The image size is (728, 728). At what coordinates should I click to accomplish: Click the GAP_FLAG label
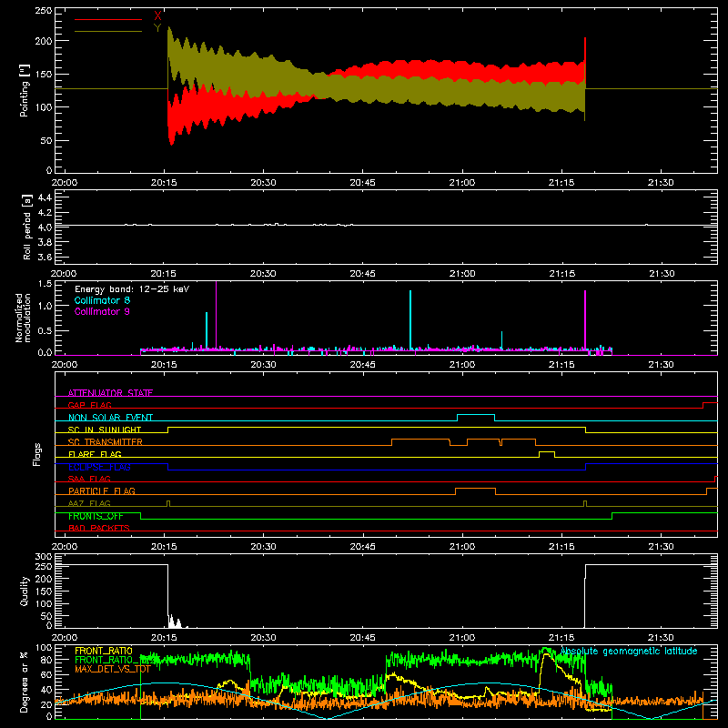point(89,405)
